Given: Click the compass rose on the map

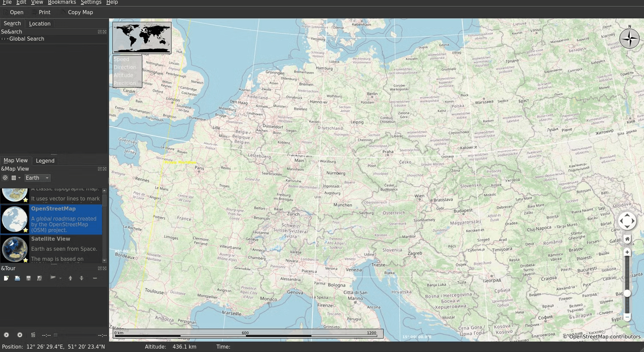Looking at the screenshot, I should click(629, 39).
